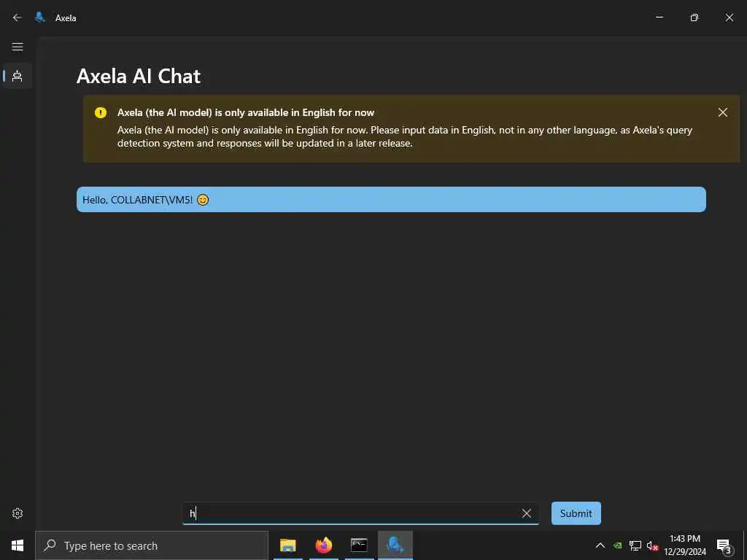Show hidden system tray icons
Image resolution: width=747 pixels, height=560 pixels.
pos(600,545)
